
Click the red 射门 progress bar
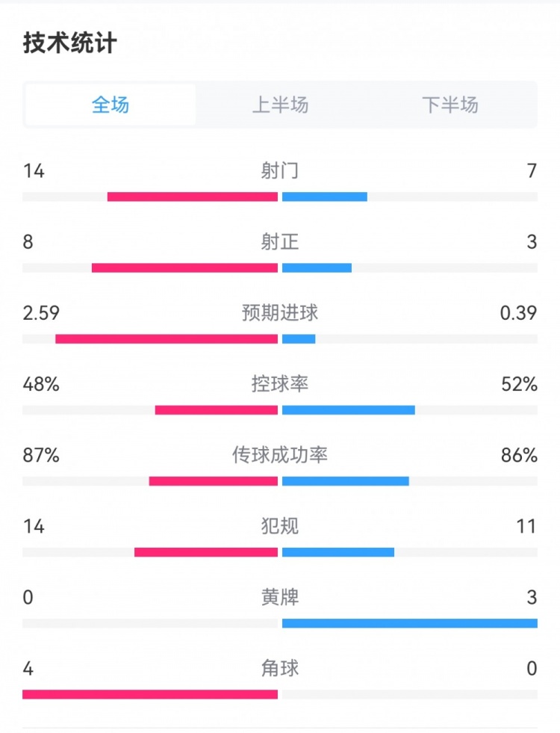click(x=193, y=197)
